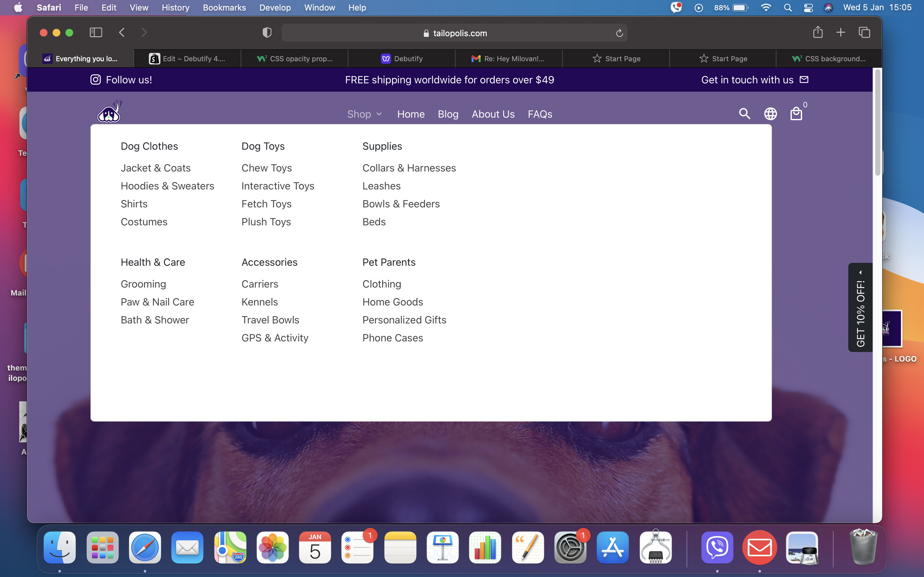The width and height of the screenshot is (924, 577).
Task: Open the privacy report shield icon
Action: click(267, 33)
